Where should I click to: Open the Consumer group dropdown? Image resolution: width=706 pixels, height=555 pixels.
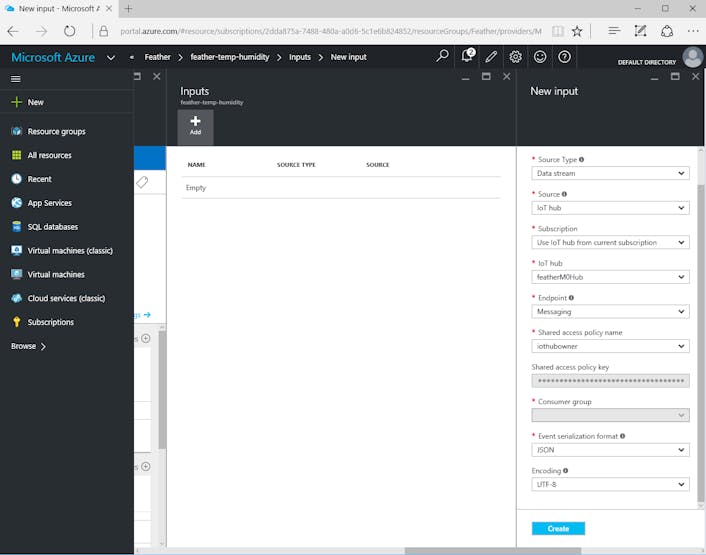[x=610, y=415]
